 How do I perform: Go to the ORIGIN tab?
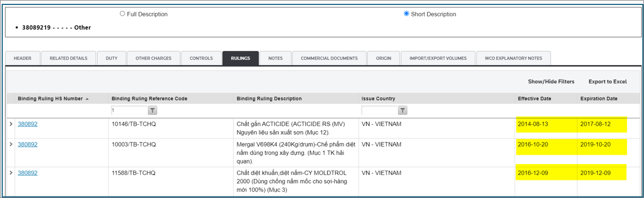point(383,59)
